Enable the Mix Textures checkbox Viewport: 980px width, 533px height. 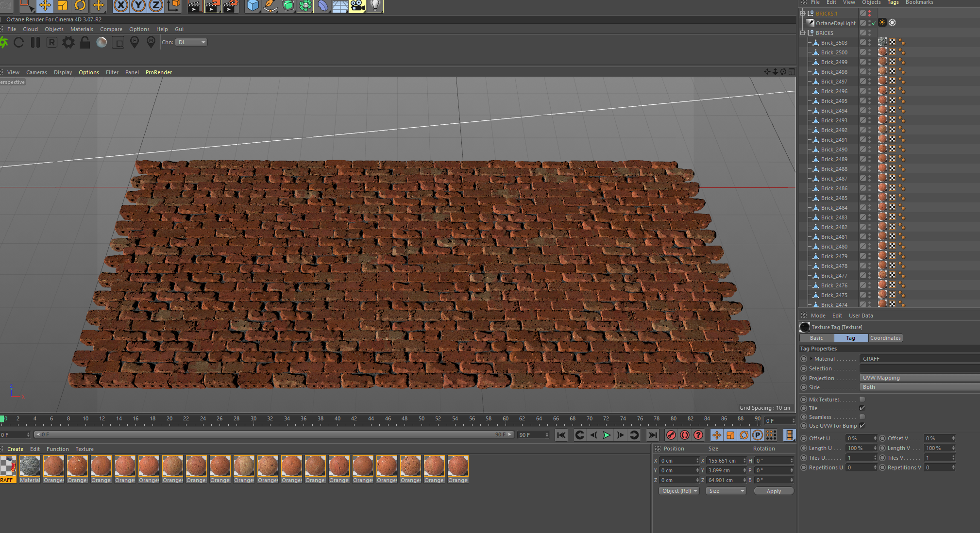point(862,400)
